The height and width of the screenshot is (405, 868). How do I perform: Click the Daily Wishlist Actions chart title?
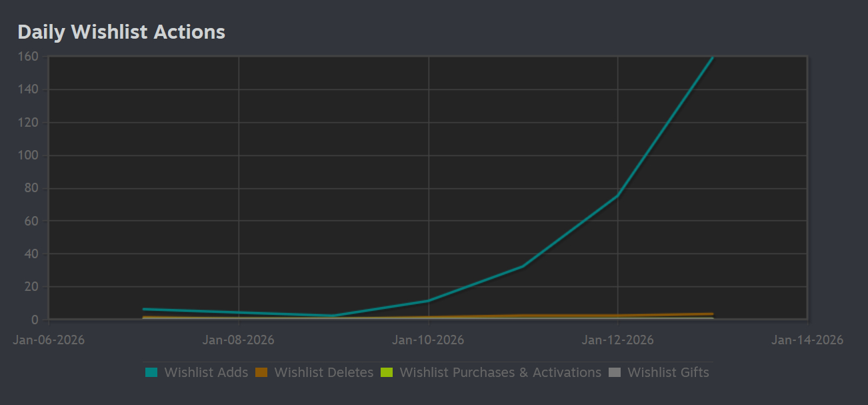click(x=121, y=32)
